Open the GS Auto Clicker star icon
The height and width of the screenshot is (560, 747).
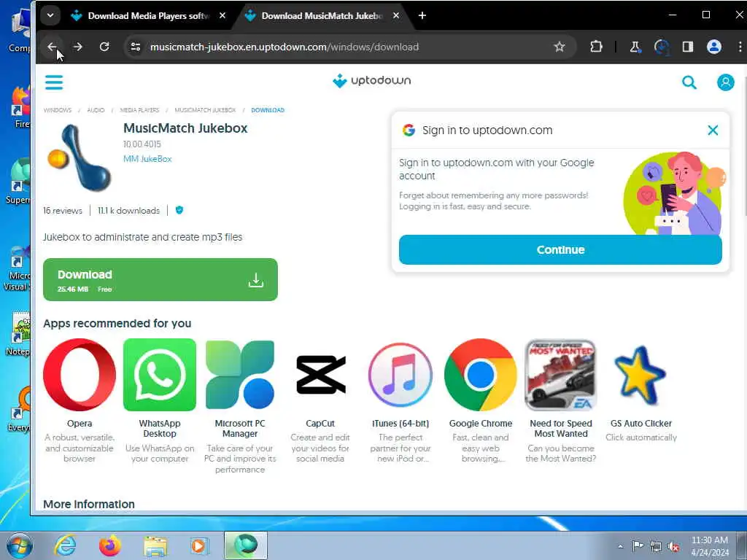tap(640, 375)
